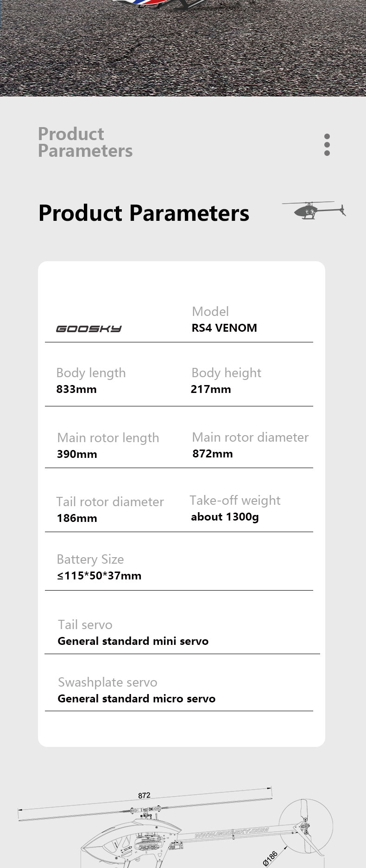Click the 872 dimension label above the rotor
The width and height of the screenshot is (366, 868).
[144, 795]
